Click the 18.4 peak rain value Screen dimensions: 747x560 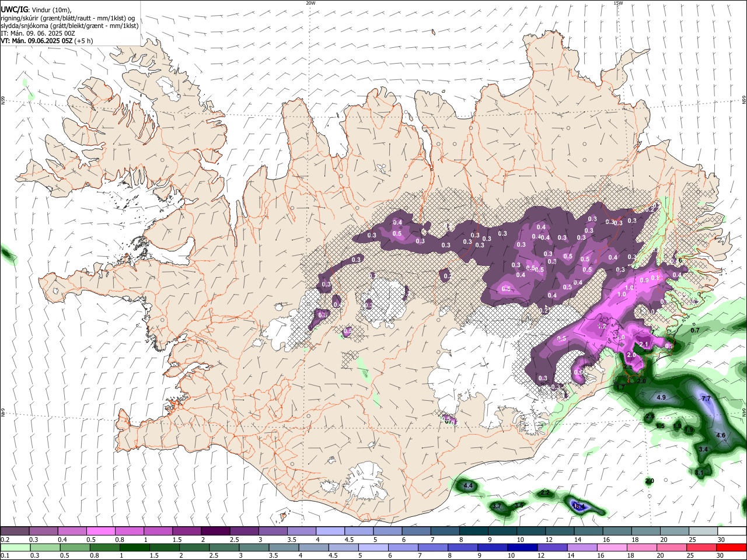click(579, 506)
